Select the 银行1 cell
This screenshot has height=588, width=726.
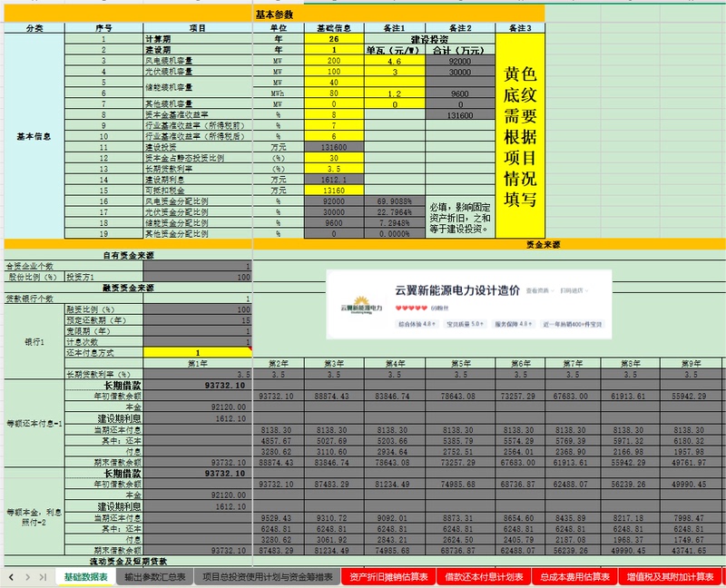click(x=34, y=342)
